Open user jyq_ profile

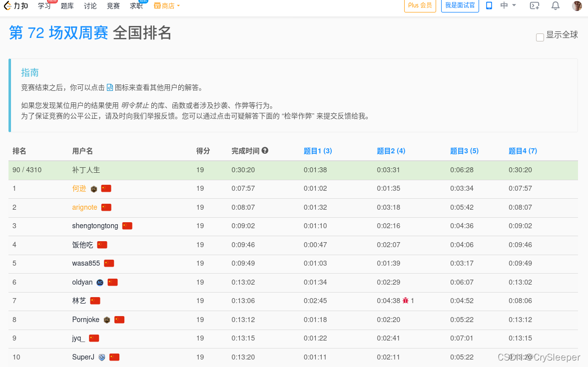click(x=78, y=338)
